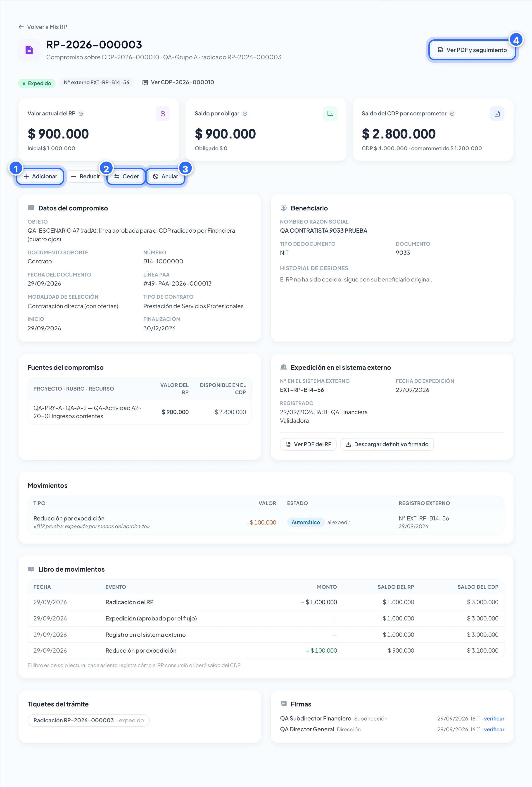Click the QA CONTRATISTA 9033 PRUEBA name
This screenshot has height=787, width=532.
pos(323,231)
